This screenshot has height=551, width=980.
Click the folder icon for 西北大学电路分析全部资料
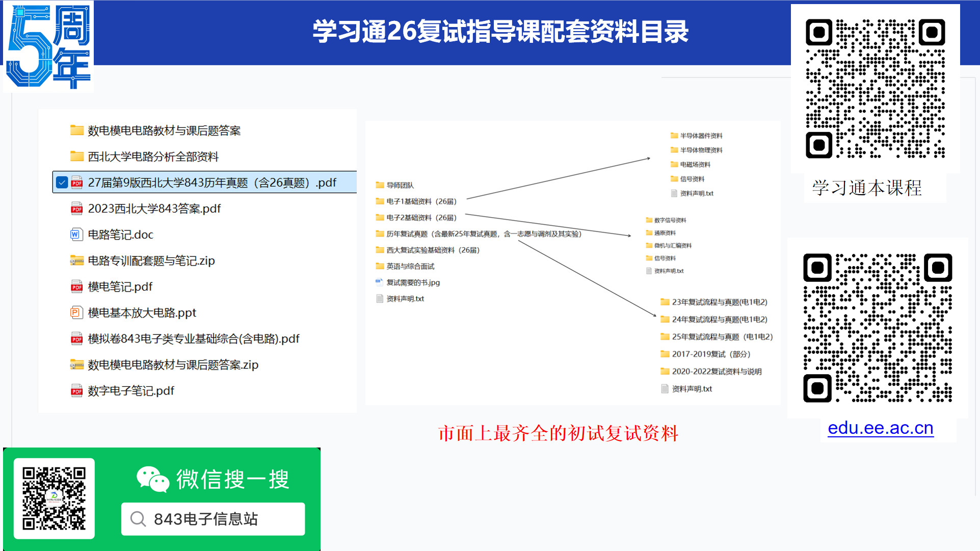(x=77, y=156)
